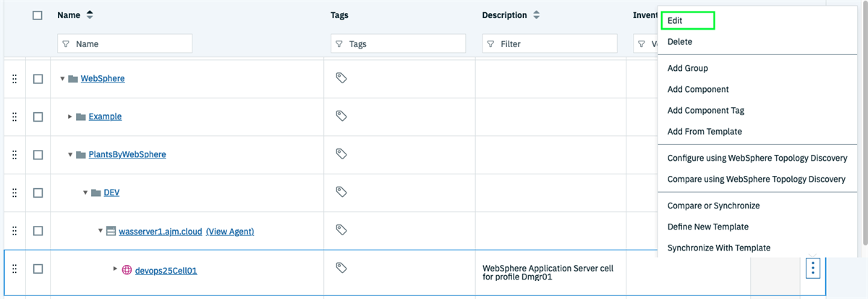The image size is (868, 299).
Task: Expand the Example folder
Action: click(x=70, y=117)
